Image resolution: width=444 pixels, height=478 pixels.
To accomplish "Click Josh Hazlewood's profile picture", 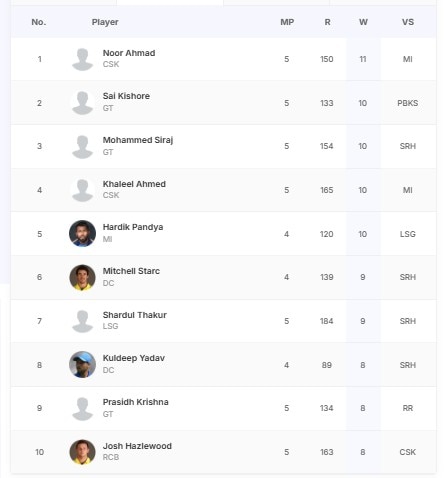I will [82, 452].
